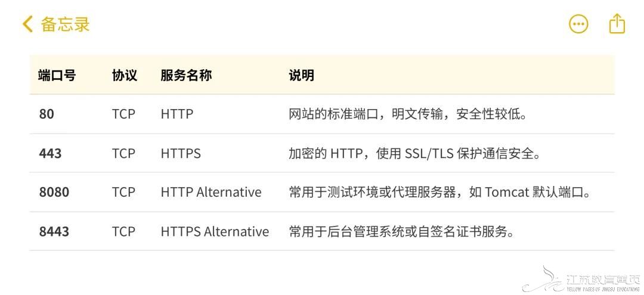Select the HTTPS service name cell
Image resolution: width=644 pixels, height=295 pixels.
181,153
